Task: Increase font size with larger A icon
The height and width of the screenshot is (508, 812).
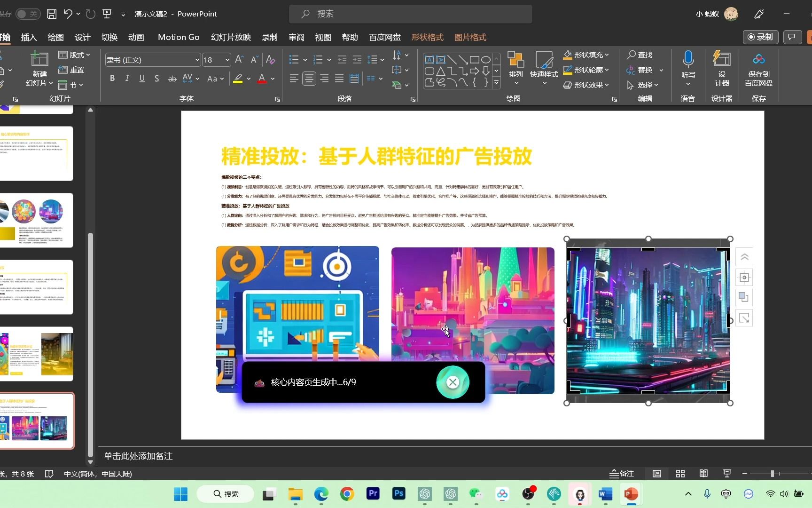Action: tap(239, 59)
